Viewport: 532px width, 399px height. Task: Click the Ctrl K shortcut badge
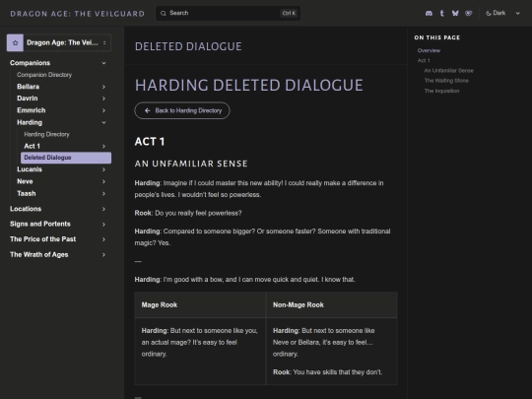coord(289,13)
